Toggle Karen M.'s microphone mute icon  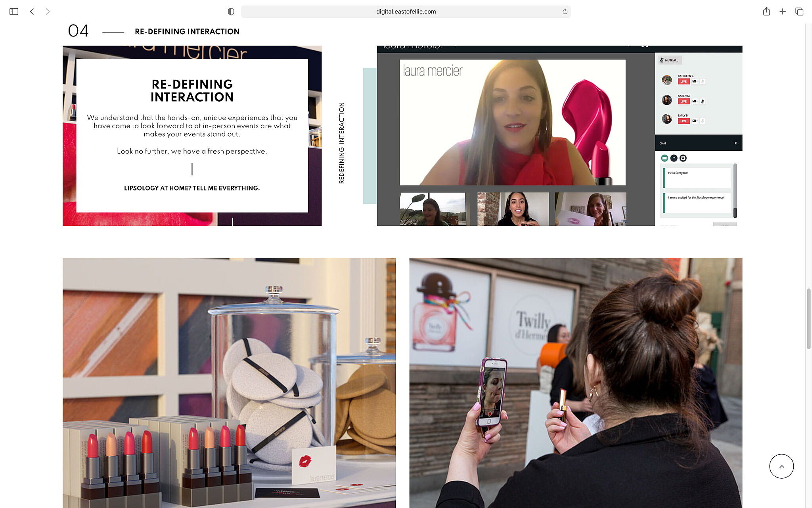click(x=703, y=101)
